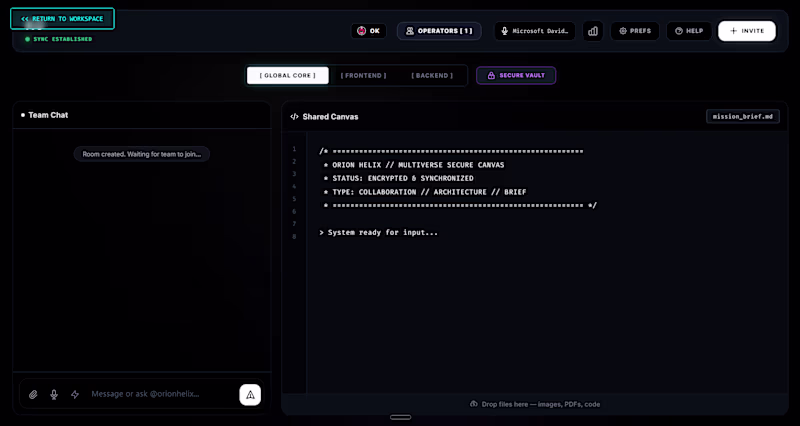Image resolution: width=800 pixels, height=426 pixels.
Task: Click the OK status indicator button
Action: (x=368, y=31)
